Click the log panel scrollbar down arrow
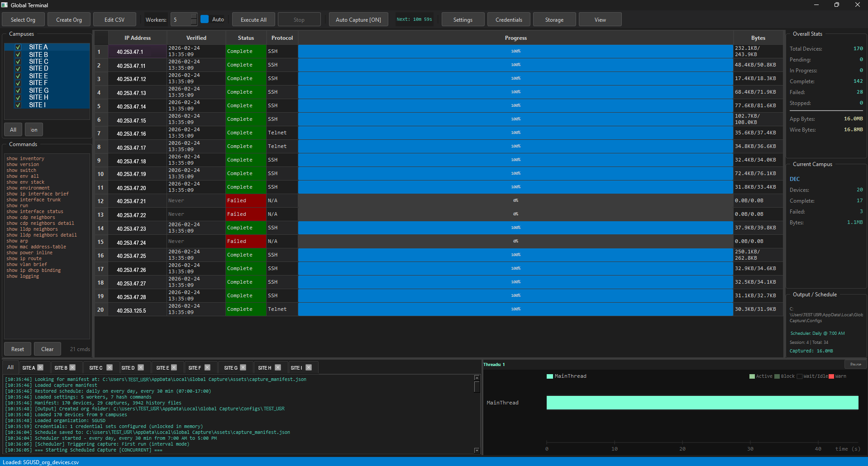 (477, 450)
